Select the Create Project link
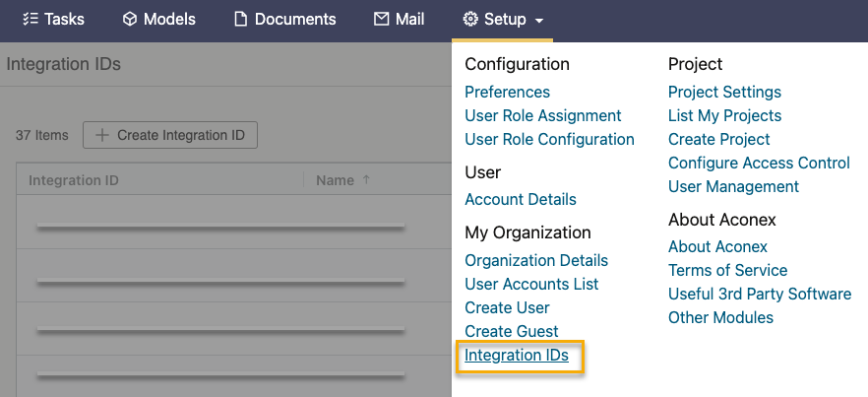Image resolution: width=868 pixels, height=397 pixels. pos(719,139)
